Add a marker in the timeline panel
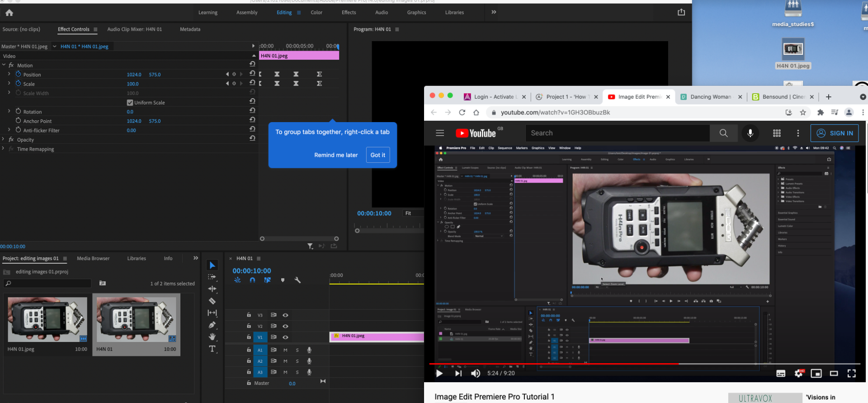Screen dimensions: 868x403 283,280
